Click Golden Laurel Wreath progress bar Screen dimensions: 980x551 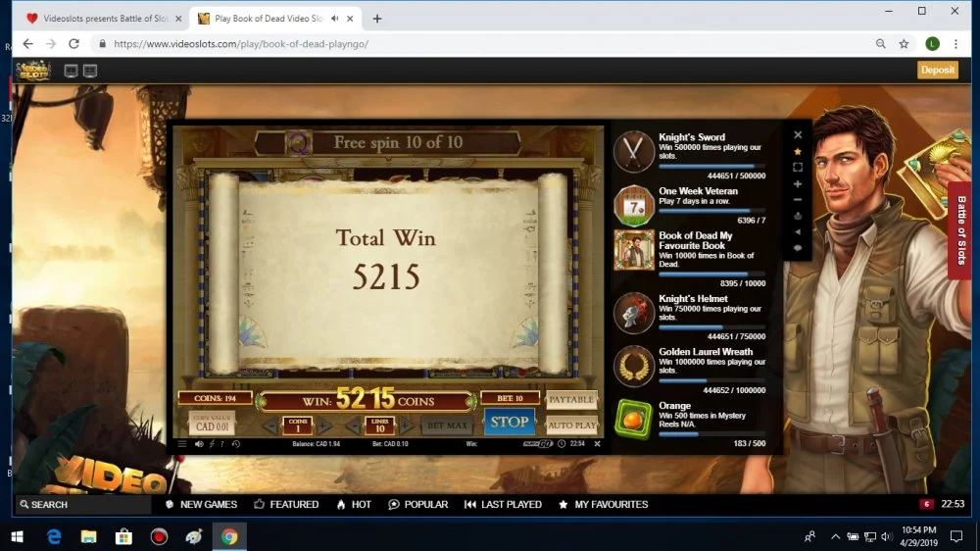(x=711, y=380)
